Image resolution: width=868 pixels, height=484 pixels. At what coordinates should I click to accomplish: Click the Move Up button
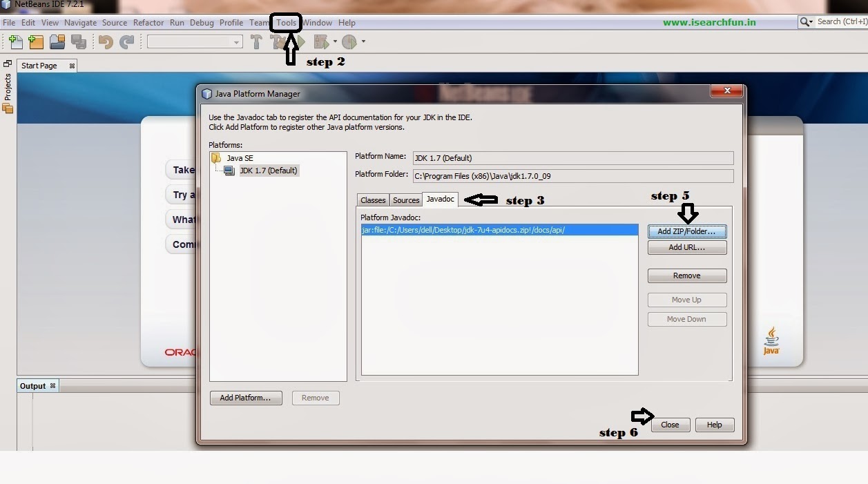[687, 300]
